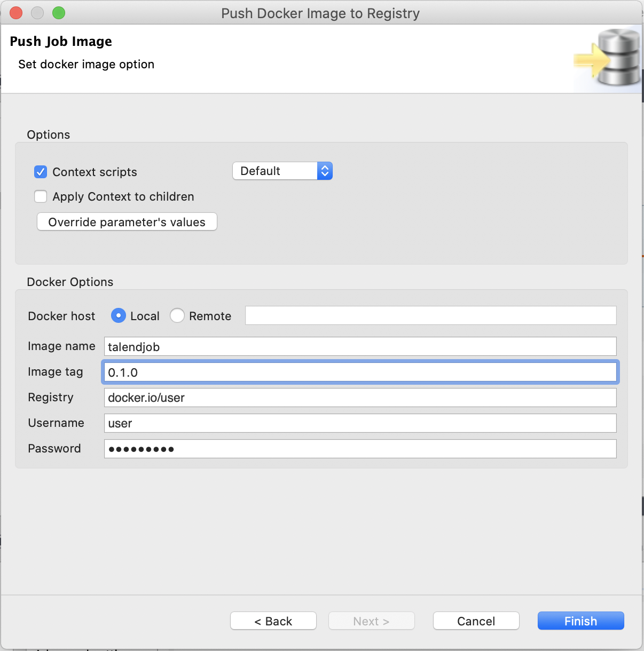Screen dimensions: 644x651
Task: Click the Password field with hidden characters
Action: coord(360,449)
